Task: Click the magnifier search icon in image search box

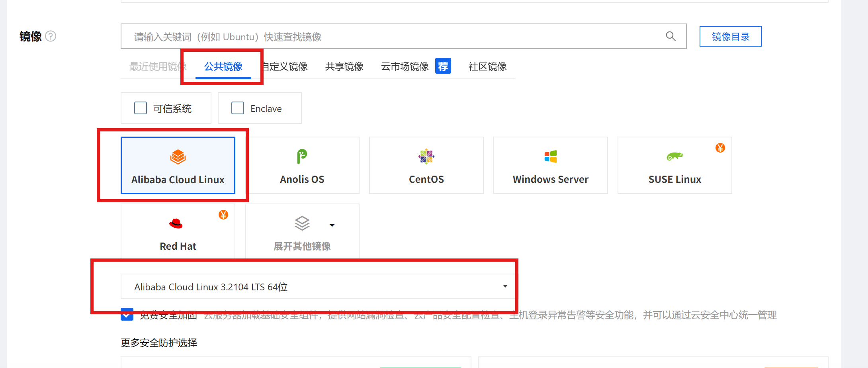Action: (671, 36)
